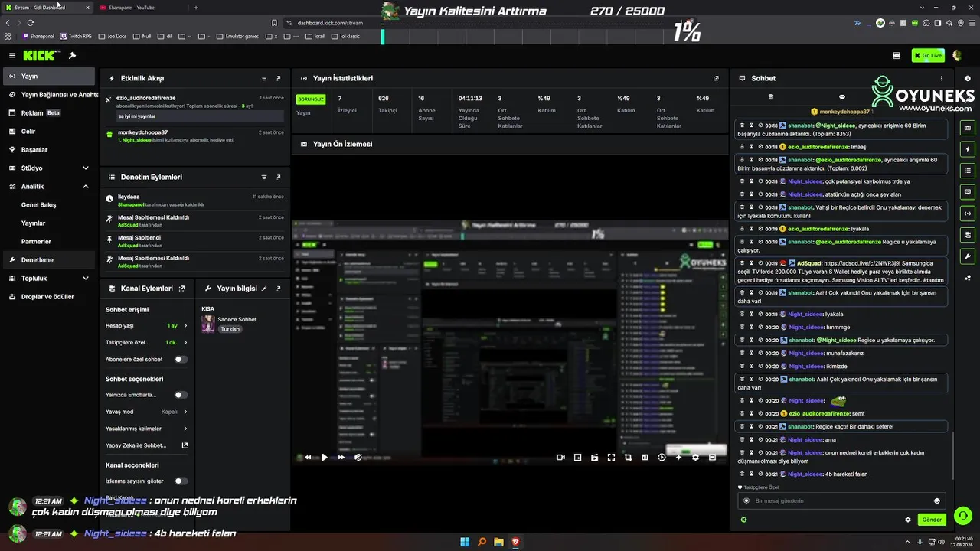Toggle Yalnızca Emotlarla switch
This screenshot has width=980, height=551.
pos(180,395)
